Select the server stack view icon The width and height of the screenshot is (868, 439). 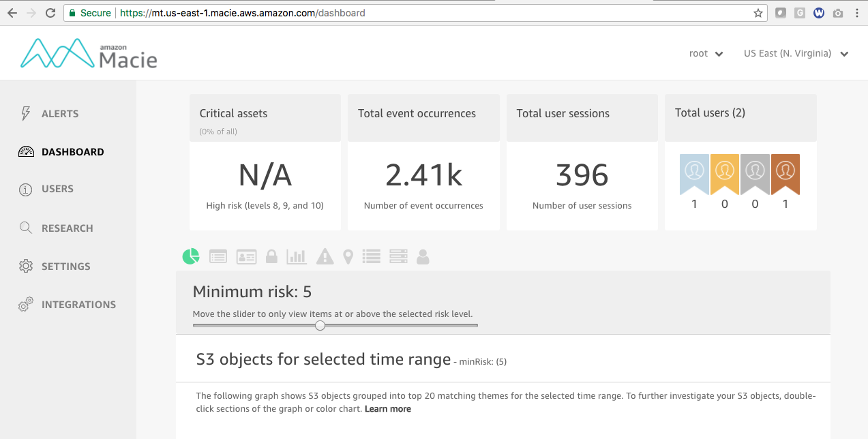pos(398,256)
